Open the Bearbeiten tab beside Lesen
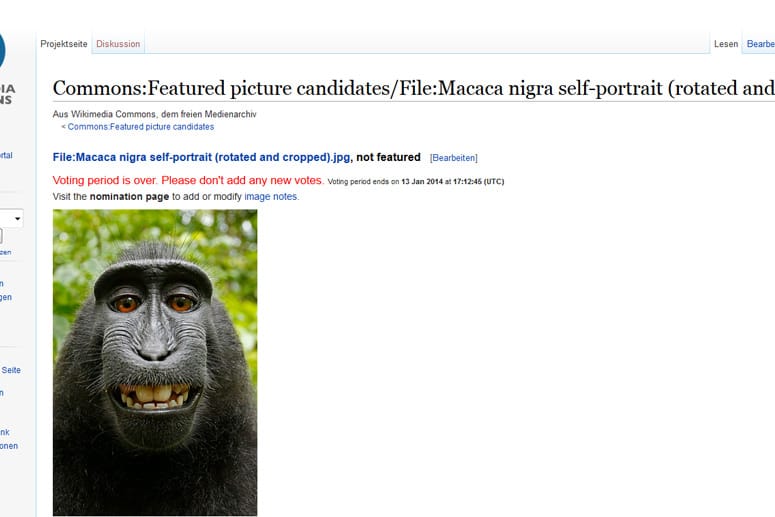This screenshot has height=517, width=775. click(760, 44)
